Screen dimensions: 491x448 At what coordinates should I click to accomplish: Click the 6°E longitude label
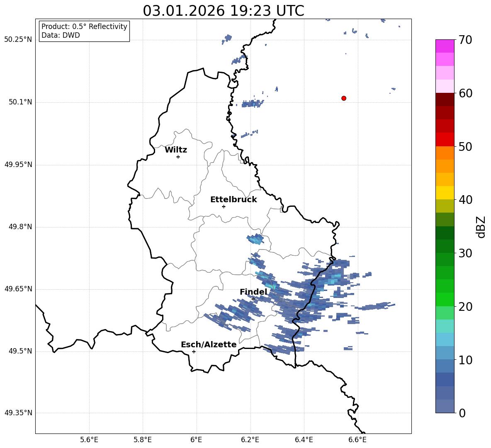pos(196,440)
